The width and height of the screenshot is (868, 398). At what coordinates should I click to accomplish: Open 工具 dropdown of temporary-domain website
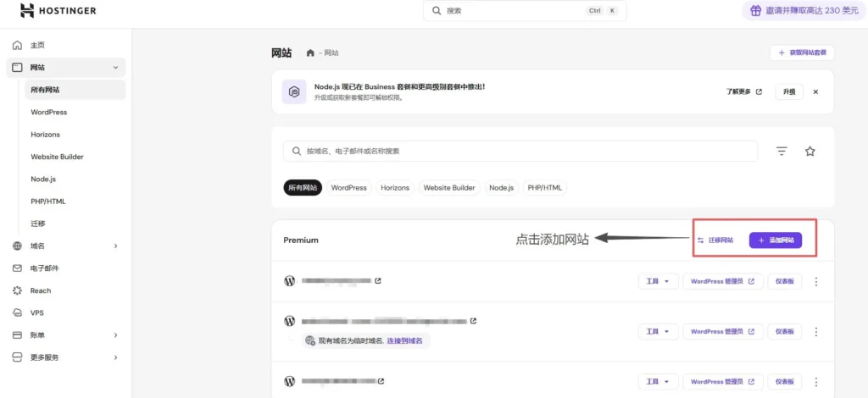click(658, 332)
